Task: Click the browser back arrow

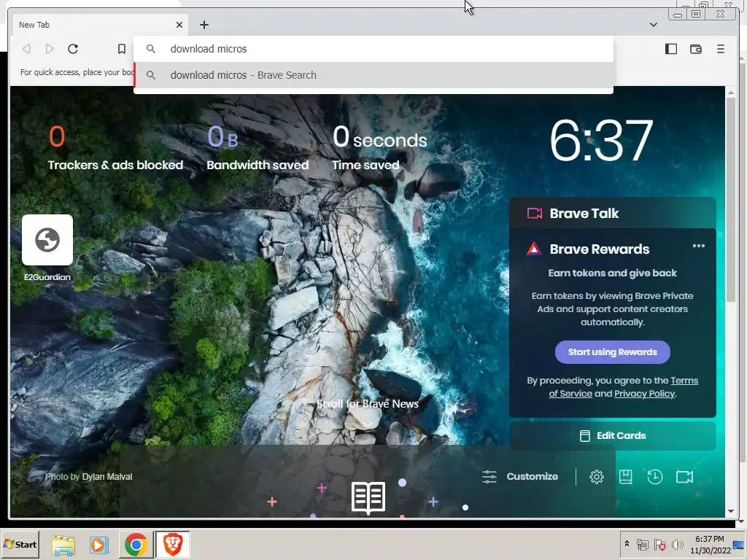Action: (x=27, y=49)
